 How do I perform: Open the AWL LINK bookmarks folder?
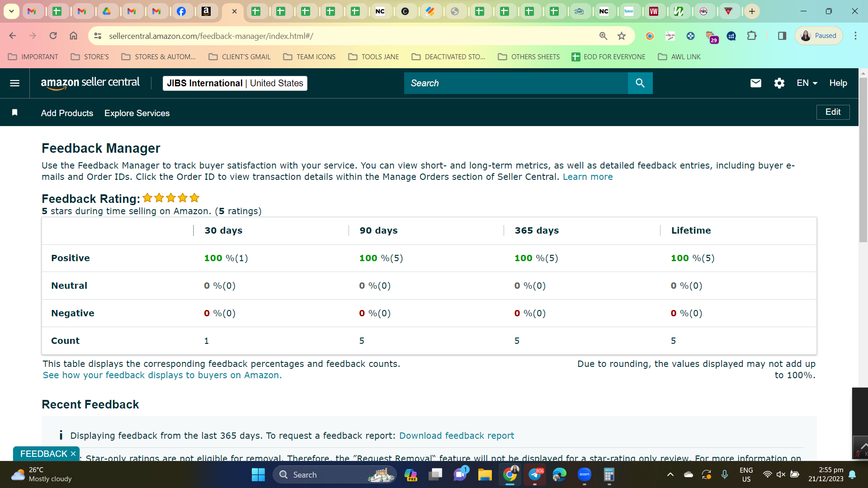pyautogui.click(x=679, y=56)
